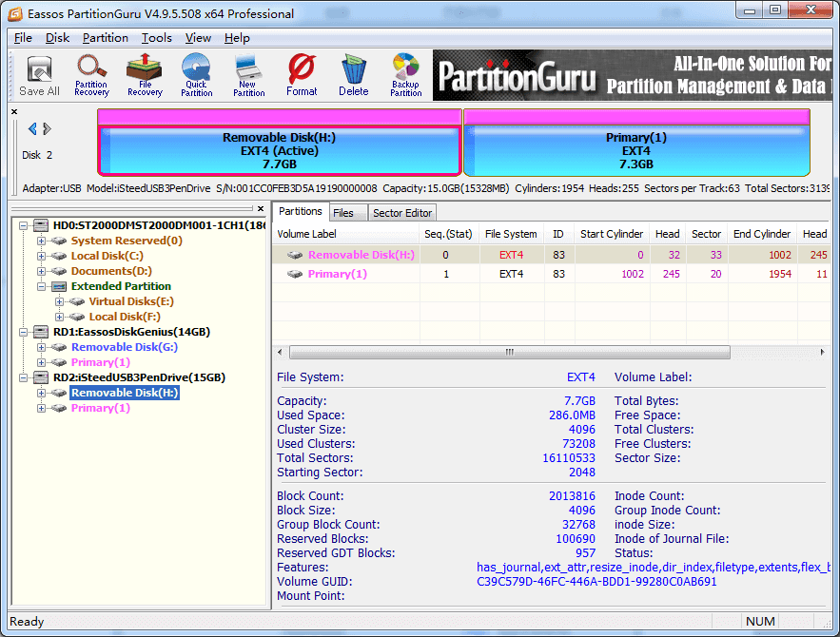Viewport: 840px width, 637px height.
Task: Open the Tools menu
Action: tap(156, 38)
